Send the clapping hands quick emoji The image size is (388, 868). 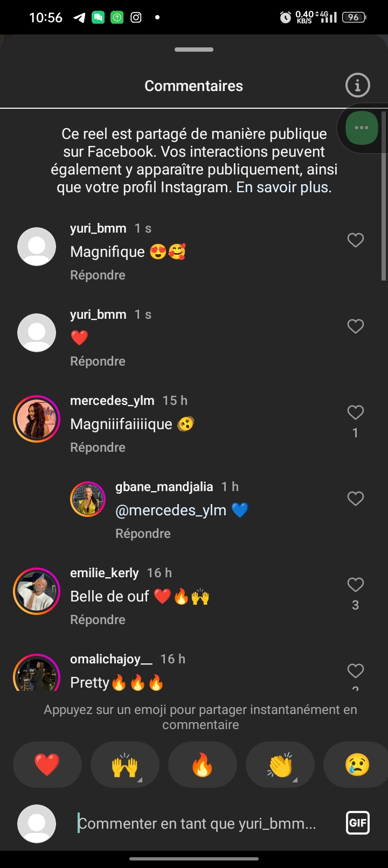click(x=280, y=765)
